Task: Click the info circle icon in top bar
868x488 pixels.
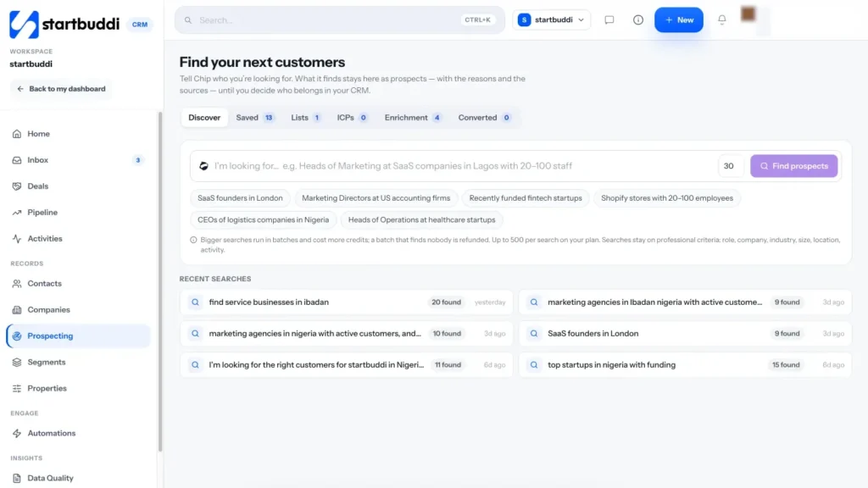Action: (x=638, y=20)
